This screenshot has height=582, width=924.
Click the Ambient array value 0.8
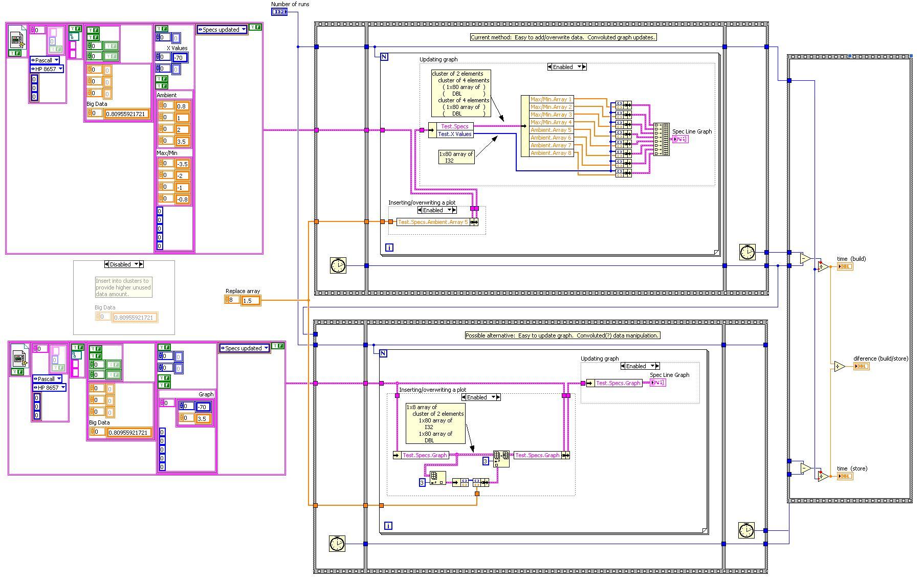pyautogui.click(x=182, y=106)
